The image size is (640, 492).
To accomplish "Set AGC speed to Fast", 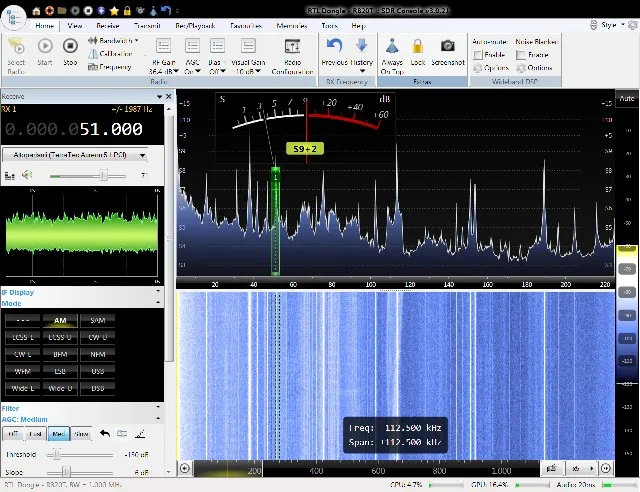I will pos(35,434).
